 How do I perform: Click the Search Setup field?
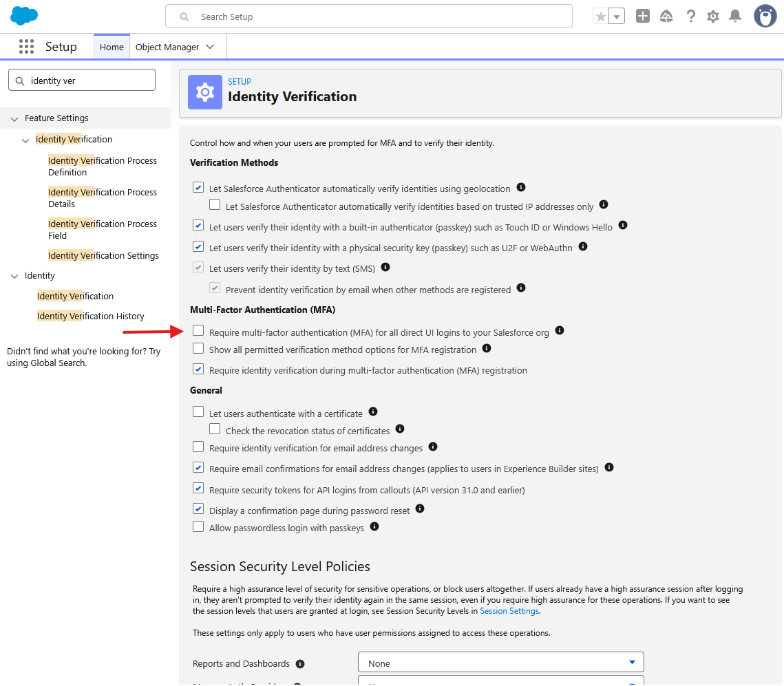pos(368,17)
